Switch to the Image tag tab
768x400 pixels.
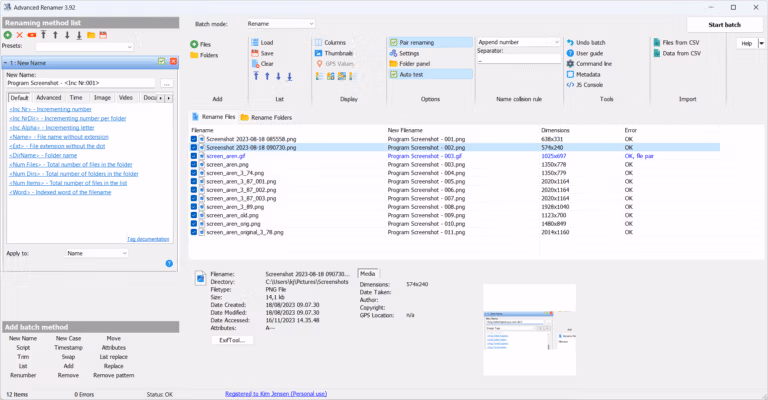point(102,98)
